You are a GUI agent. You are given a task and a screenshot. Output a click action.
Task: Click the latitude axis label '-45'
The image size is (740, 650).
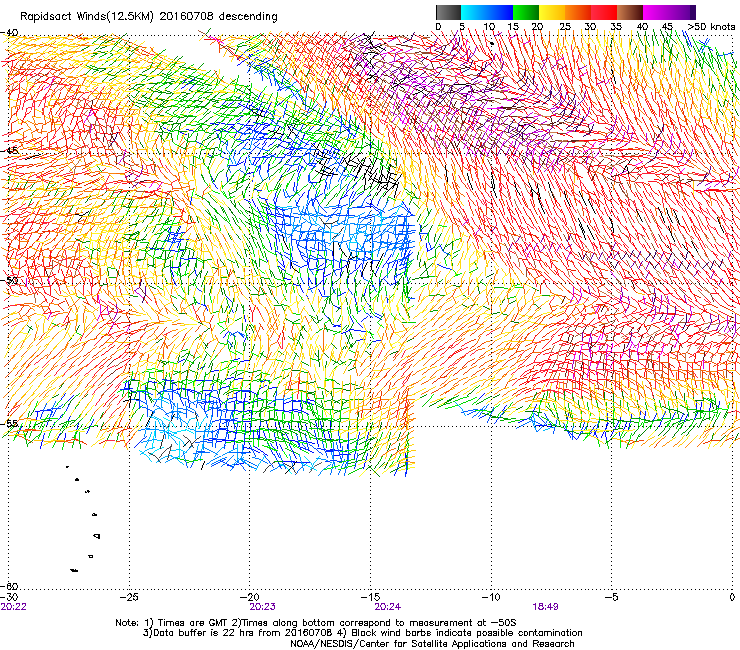click(x=9, y=151)
